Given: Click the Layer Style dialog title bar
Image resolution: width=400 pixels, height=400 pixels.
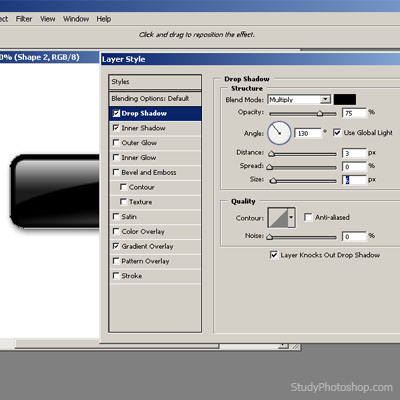Looking at the screenshot, I should point(250,59).
